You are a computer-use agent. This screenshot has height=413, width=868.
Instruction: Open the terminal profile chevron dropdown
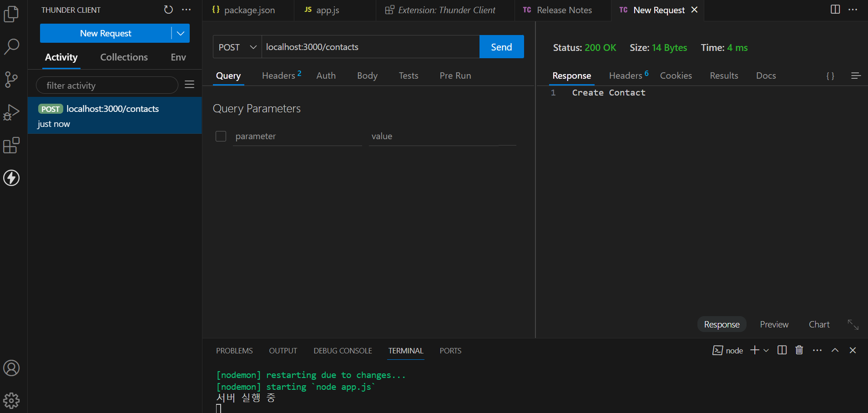766,350
